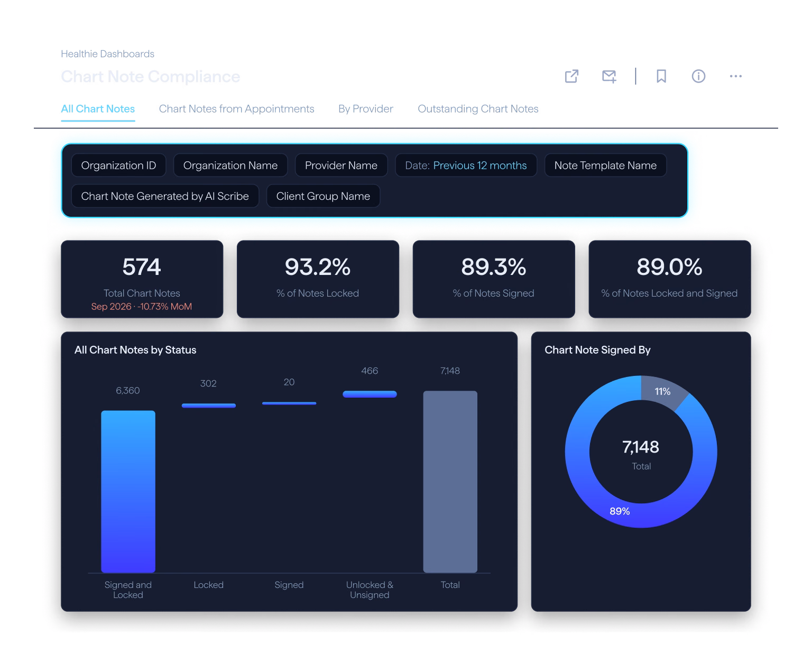Click the All Chart Notes by Status heading
This screenshot has width=812, height=662.
click(135, 350)
